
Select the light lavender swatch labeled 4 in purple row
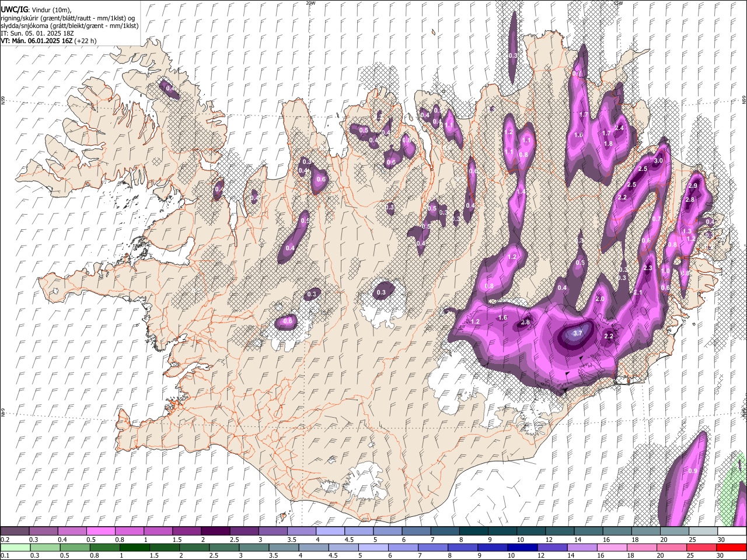(330, 531)
